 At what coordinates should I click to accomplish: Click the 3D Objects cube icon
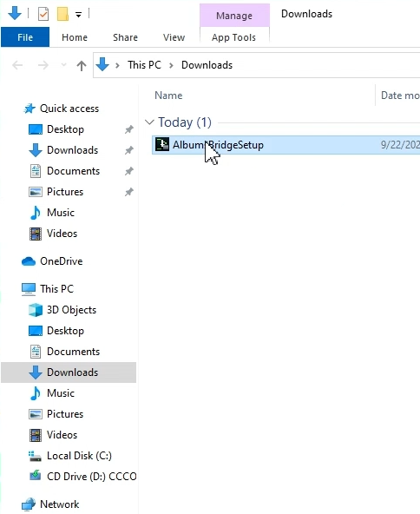coord(36,310)
